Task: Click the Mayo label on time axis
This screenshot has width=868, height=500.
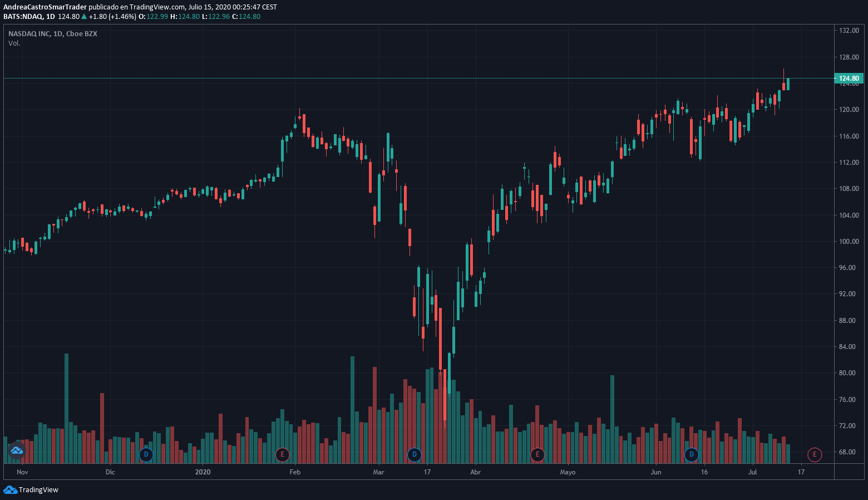Action: point(568,472)
